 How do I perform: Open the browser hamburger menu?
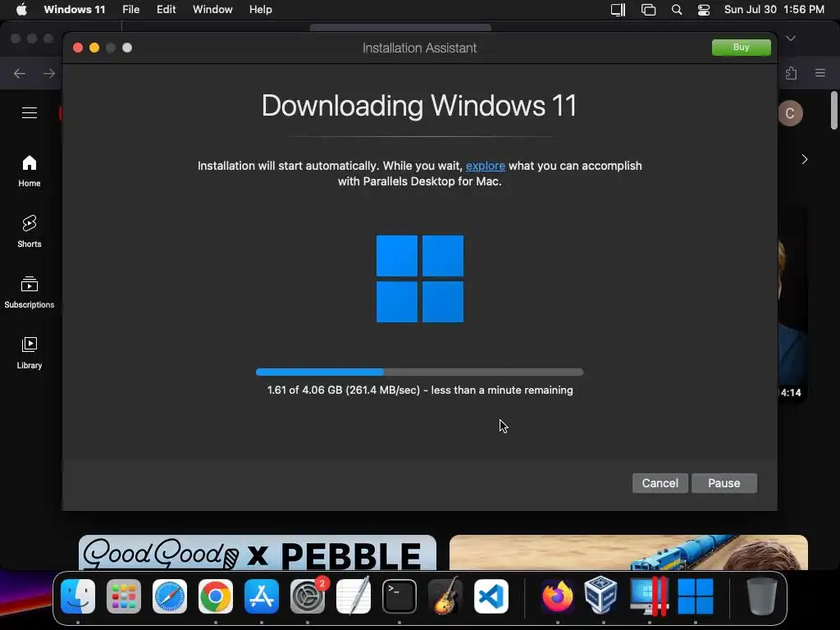[820, 73]
